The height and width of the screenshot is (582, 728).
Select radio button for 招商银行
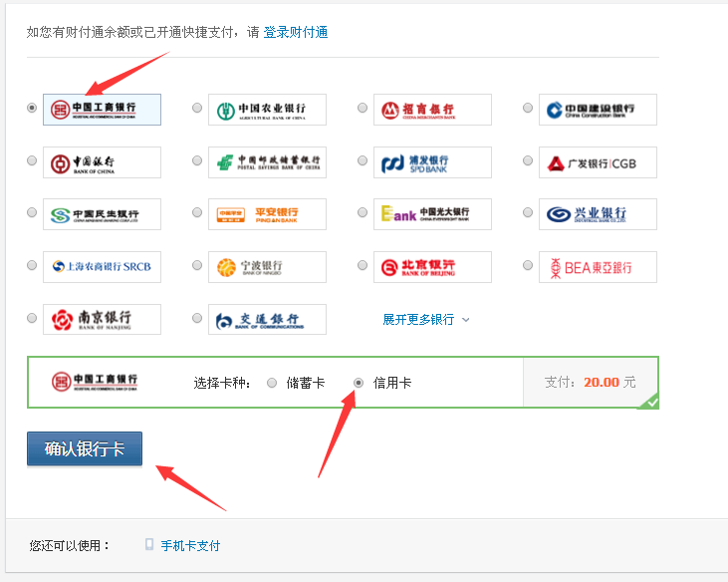point(363,108)
